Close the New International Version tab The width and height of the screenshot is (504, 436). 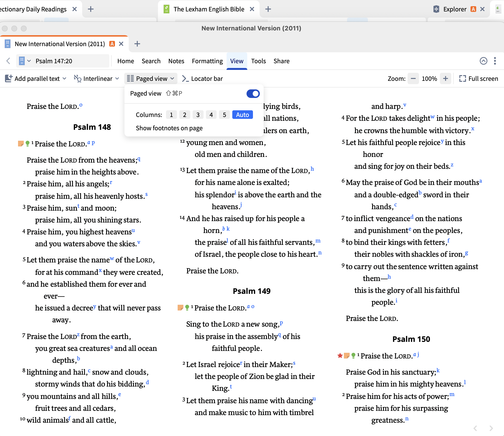[x=121, y=44]
